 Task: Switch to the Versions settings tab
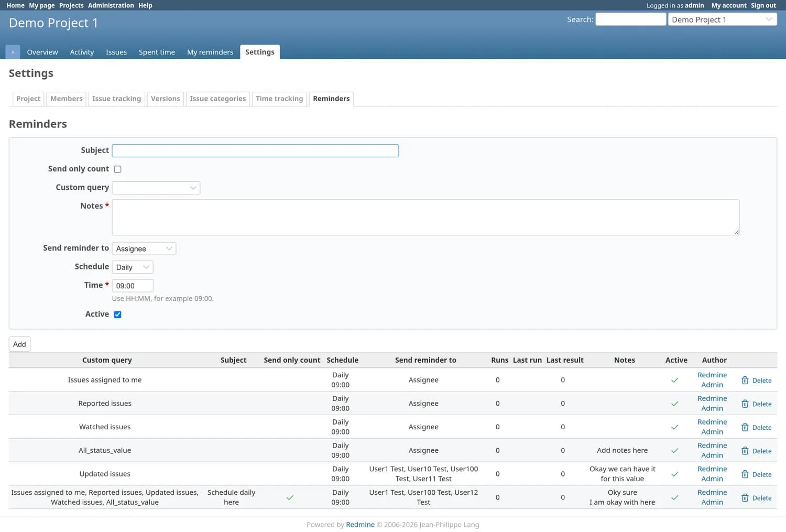[x=166, y=99]
